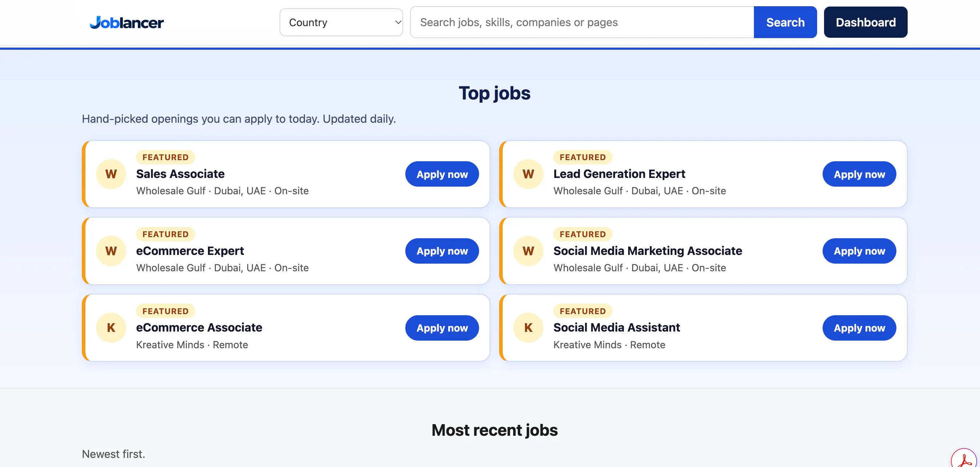Image resolution: width=980 pixels, height=467 pixels.
Task: Open the eCommerce Associate job title
Action: click(199, 328)
